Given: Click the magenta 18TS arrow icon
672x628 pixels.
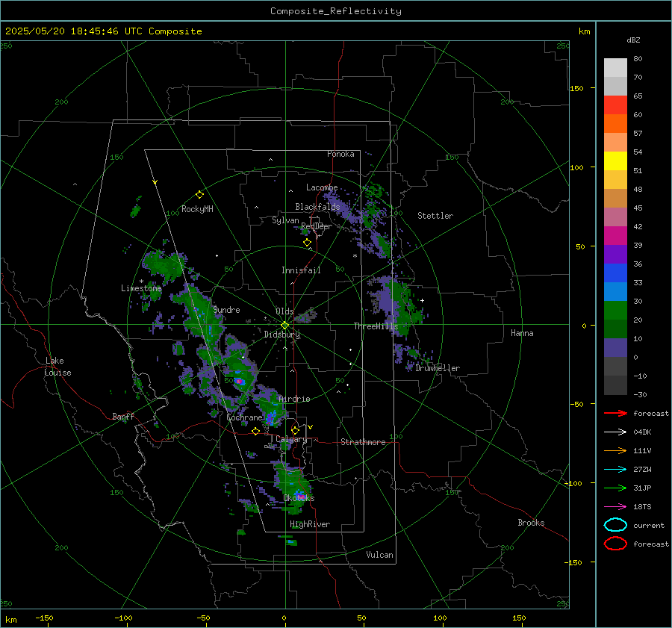Looking at the screenshot, I should (x=615, y=507).
